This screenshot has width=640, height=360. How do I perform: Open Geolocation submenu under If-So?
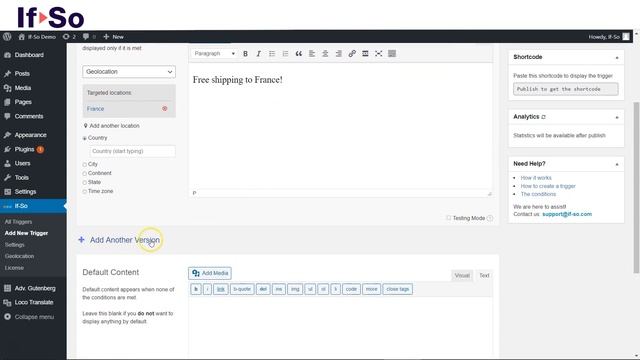pyautogui.click(x=20, y=256)
